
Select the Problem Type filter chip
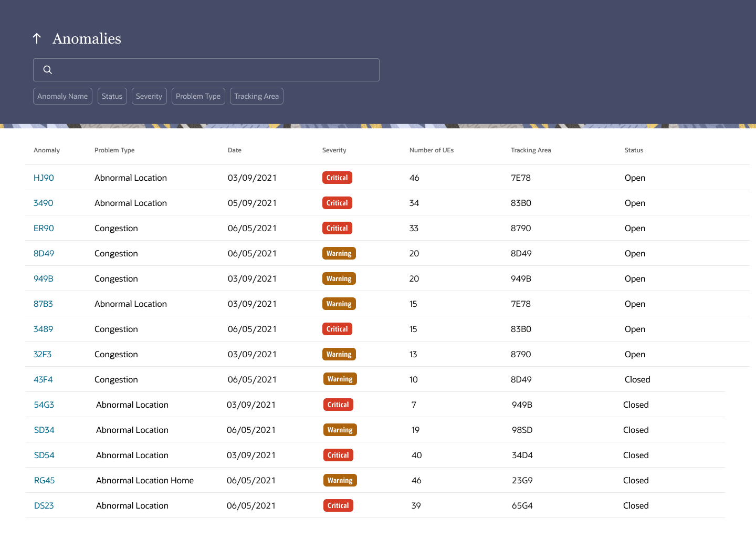point(198,96)
